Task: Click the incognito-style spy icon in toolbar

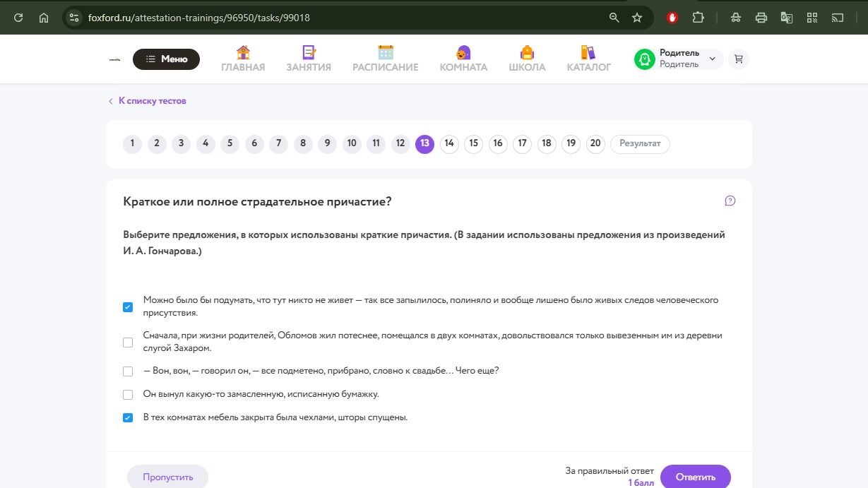Action: click(736, 18)
